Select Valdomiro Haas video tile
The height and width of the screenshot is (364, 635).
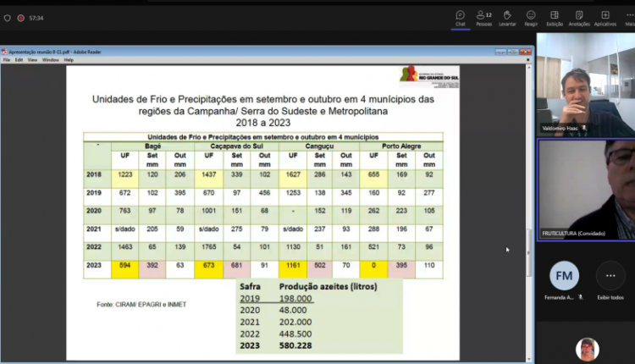(585, 96)
